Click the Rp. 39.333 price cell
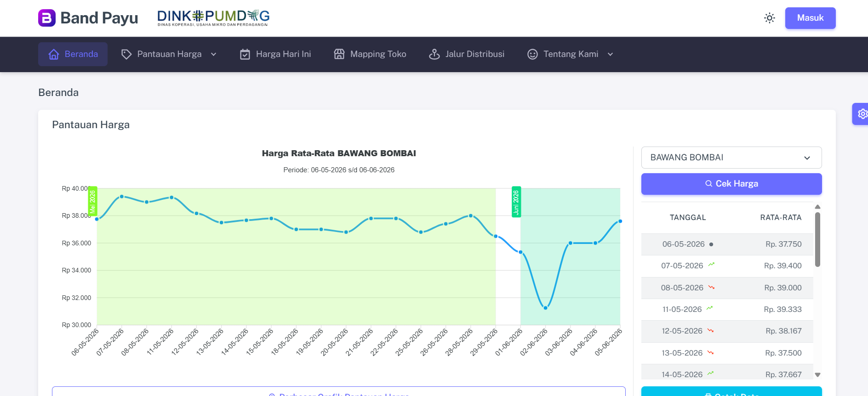Image resolution: width=868 pixels, height=396 pixels. pos(783,310)
